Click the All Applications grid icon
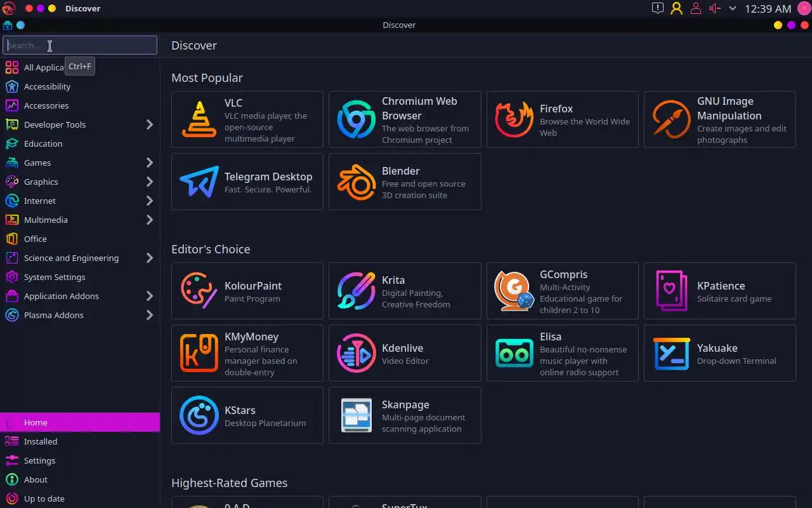Image resolution: width=812 pixels, height=508 pixels. pyautogui.click(x=11, y=67)
